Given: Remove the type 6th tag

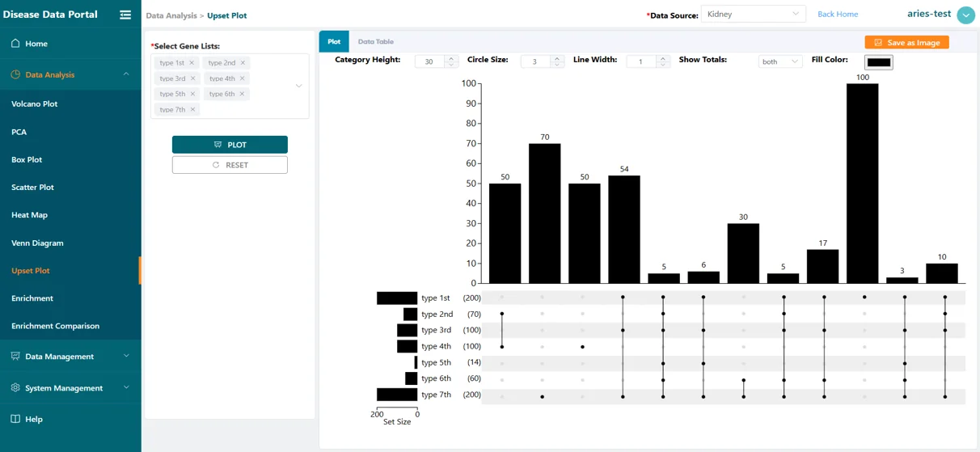Looking at the screenshot, I should pos(242,94).
